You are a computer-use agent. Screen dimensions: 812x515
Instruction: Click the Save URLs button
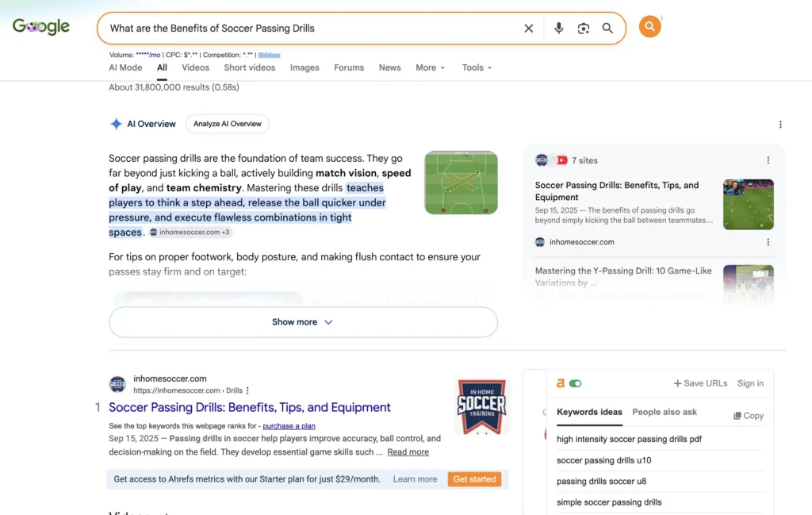point(700,383)
